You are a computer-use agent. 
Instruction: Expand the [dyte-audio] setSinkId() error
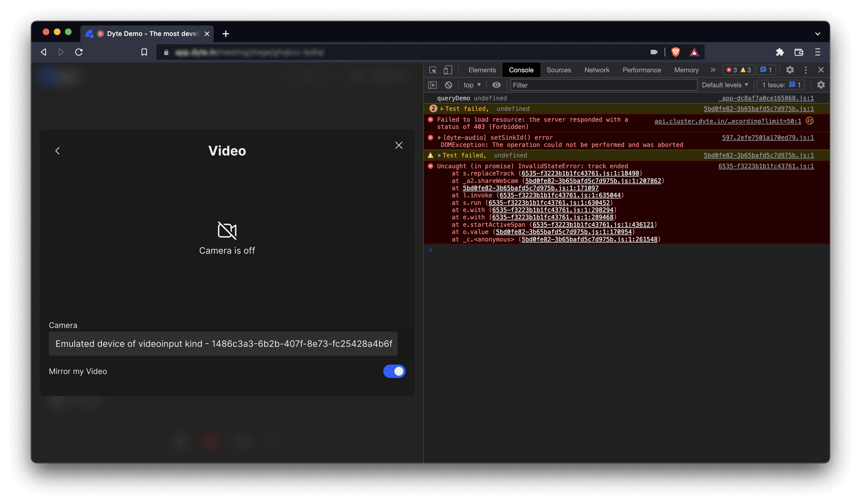coord(440,138)
